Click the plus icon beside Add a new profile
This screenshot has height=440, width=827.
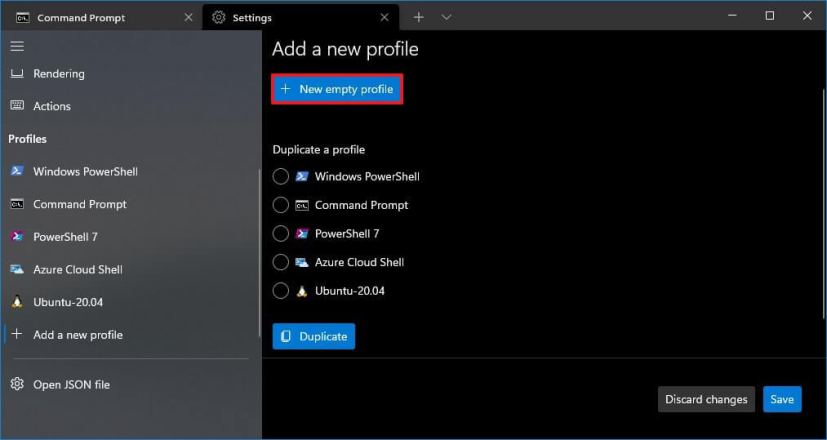tap(17, 334)
